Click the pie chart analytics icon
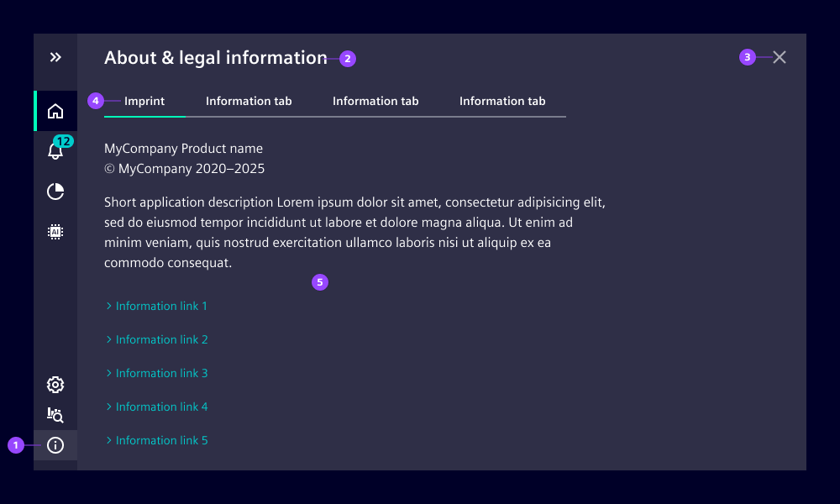The width and height of the screenshot is (840, 504). [55, 192]
